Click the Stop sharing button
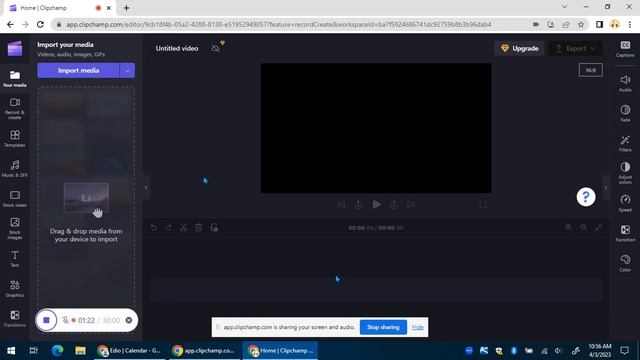Image resolution: width=640 pixels, height=360 pixels. [x=383, y=327]
